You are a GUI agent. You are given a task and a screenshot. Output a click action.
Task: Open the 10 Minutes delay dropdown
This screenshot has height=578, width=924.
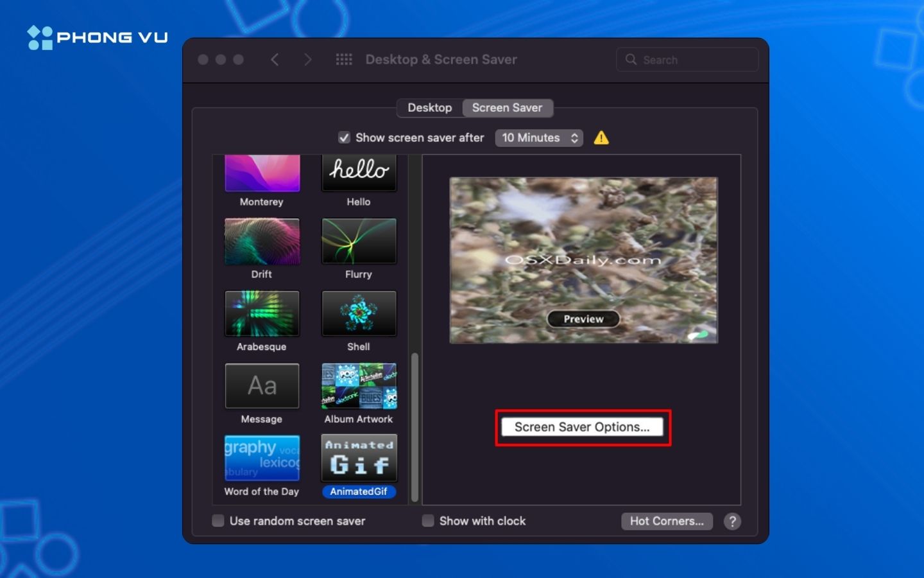pos(538,138)
